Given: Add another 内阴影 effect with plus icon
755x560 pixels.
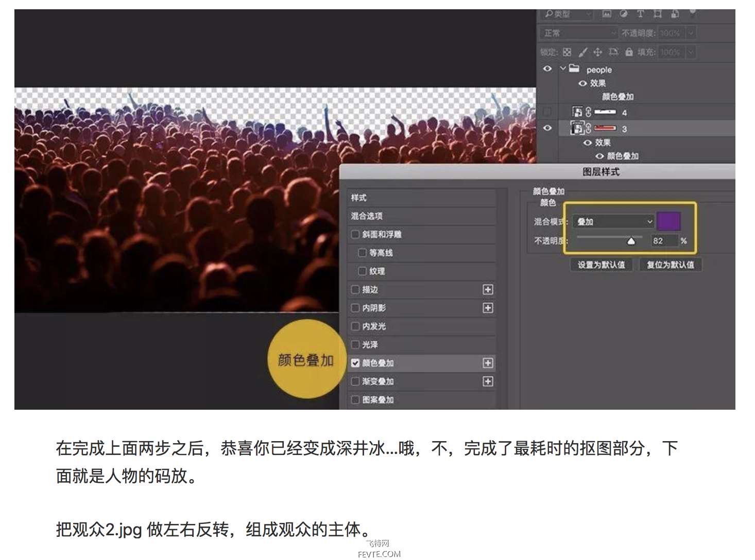Looking at the screenshot, I should 488,308.
